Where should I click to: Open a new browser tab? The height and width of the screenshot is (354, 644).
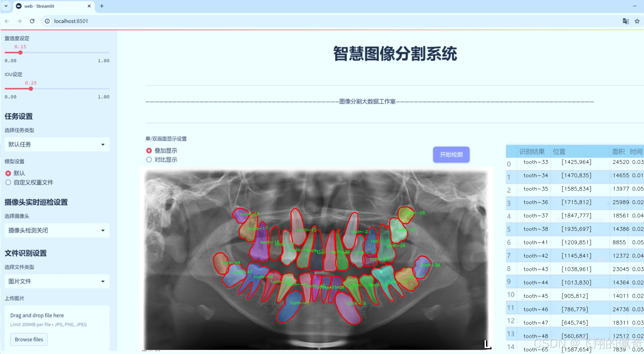[102, 6]
